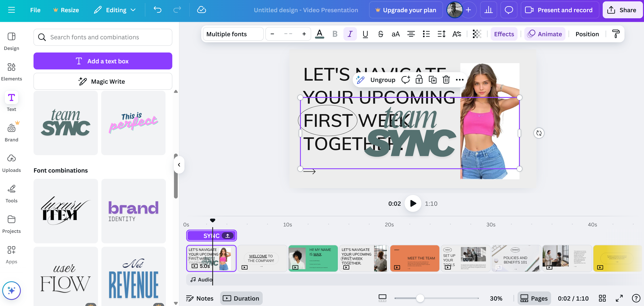Toggle bold text formatting
644x306 pixels.
point(335,34)
